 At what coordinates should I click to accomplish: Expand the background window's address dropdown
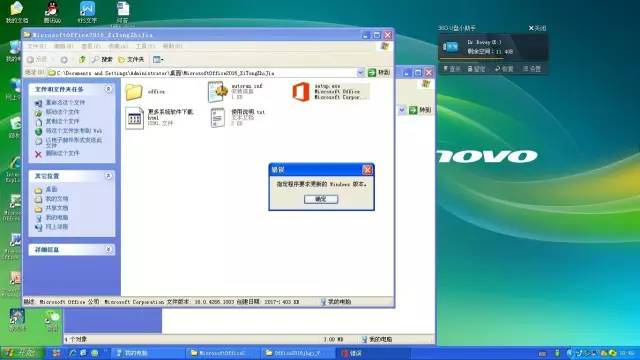click(x=402, y=110)
